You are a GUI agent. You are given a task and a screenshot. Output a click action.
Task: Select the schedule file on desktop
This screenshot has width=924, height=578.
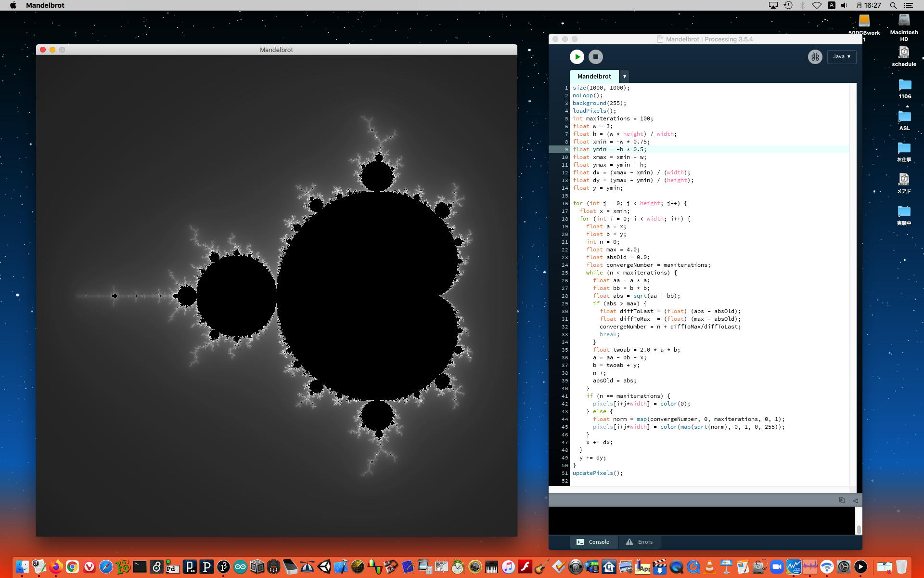904,53
